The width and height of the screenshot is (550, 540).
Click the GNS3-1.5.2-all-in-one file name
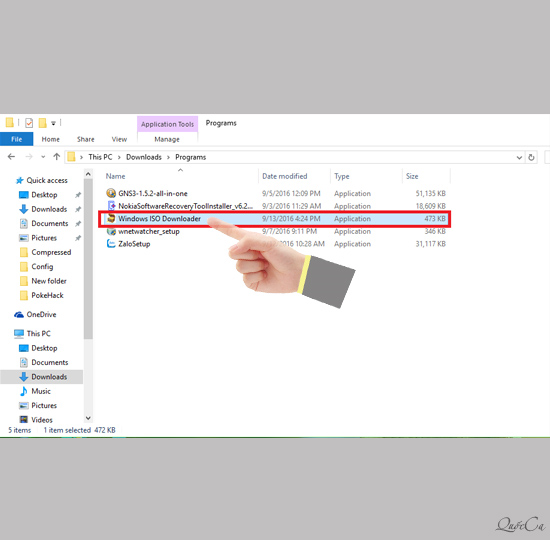pos(153,193)
